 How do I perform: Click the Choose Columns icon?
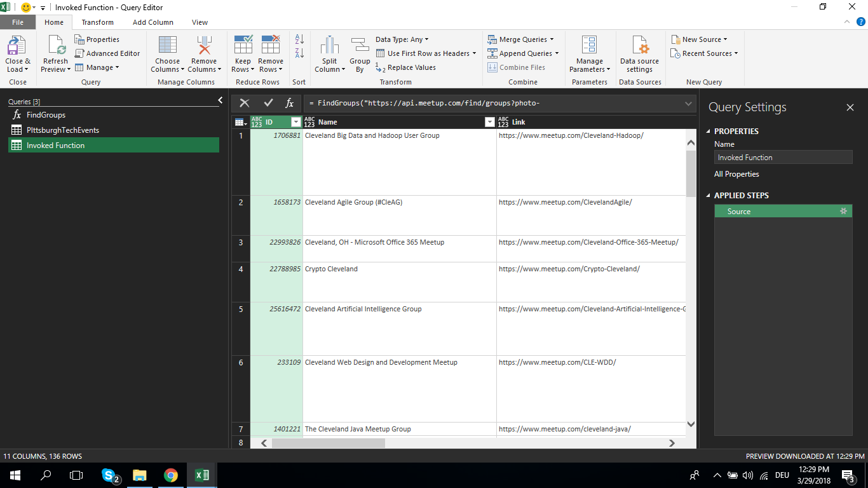click(x=167, y=47)
